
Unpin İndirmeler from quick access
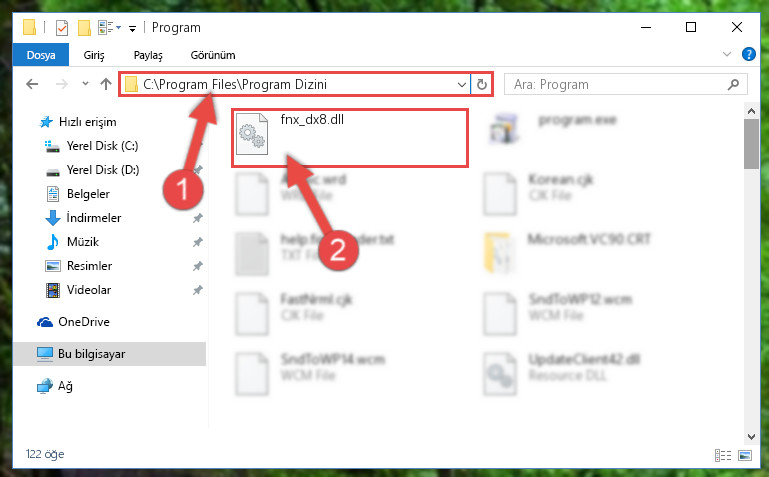[198, 218]
